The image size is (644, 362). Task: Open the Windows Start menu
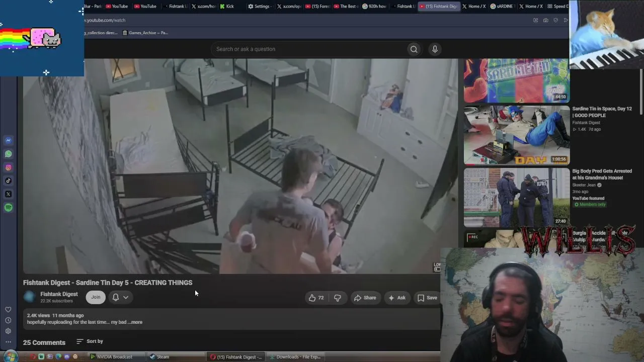[11, 356]
